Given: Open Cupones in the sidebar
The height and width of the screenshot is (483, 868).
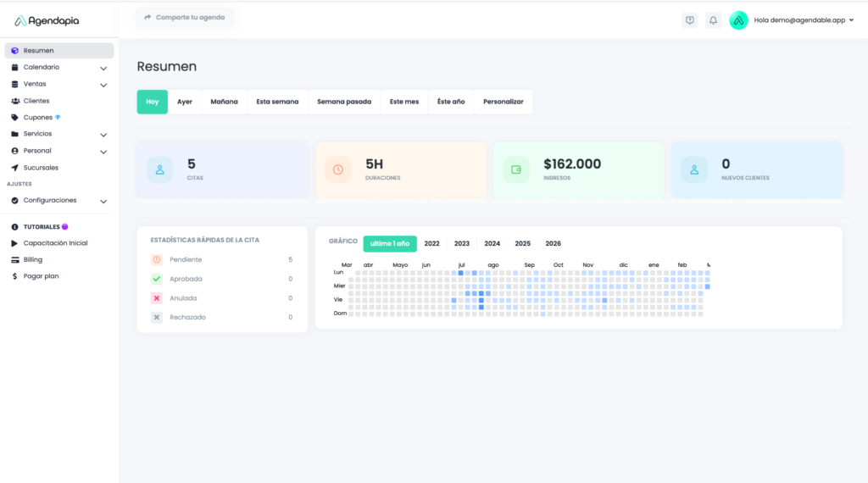Looking at the screenshot, I should [x=38, y=118].
